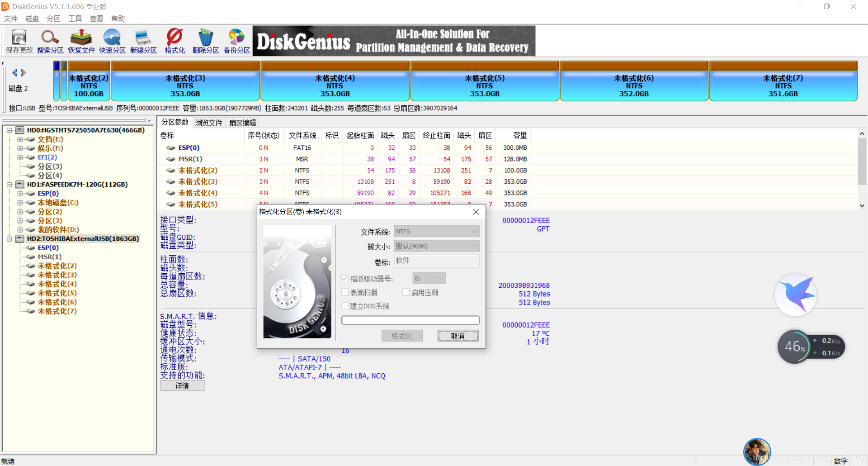Open the 磁盘 menu
Screen dimensions: 868x466
(x=32, y=19)
